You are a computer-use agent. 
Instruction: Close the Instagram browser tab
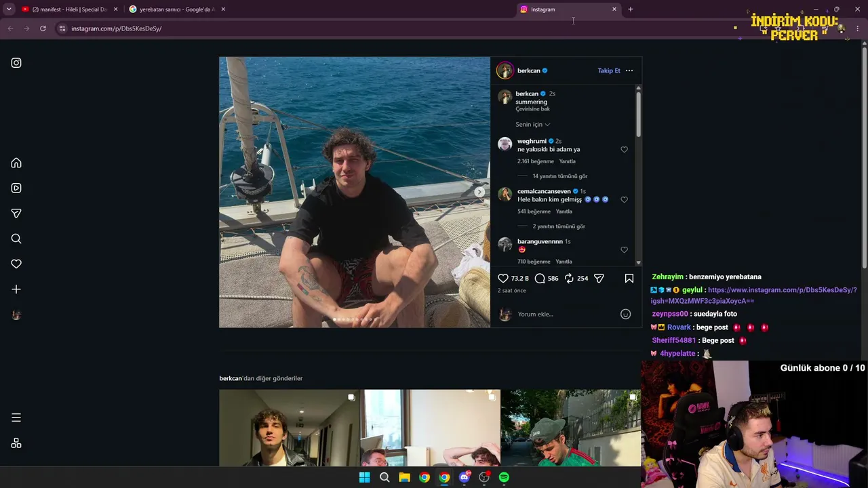(x=614, y=9)
